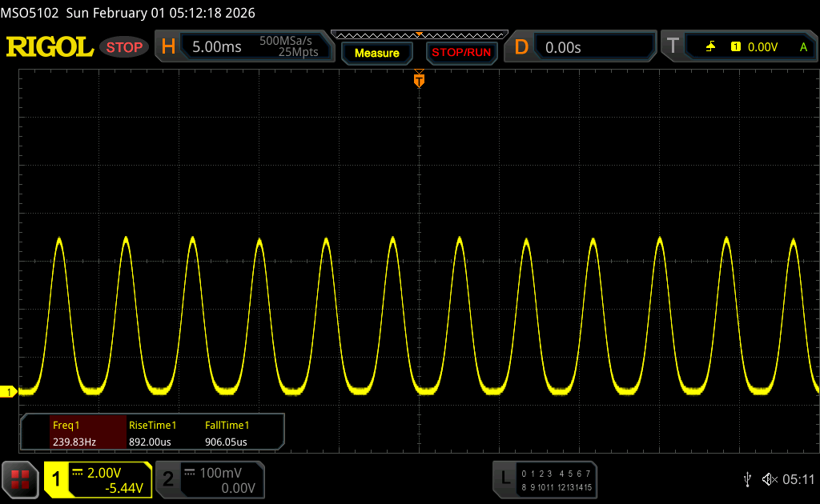This screenshot has width=820, height=504.
Task: Click the waveform memory position bar
Action: pyautogui.click(x=418, y=35)
